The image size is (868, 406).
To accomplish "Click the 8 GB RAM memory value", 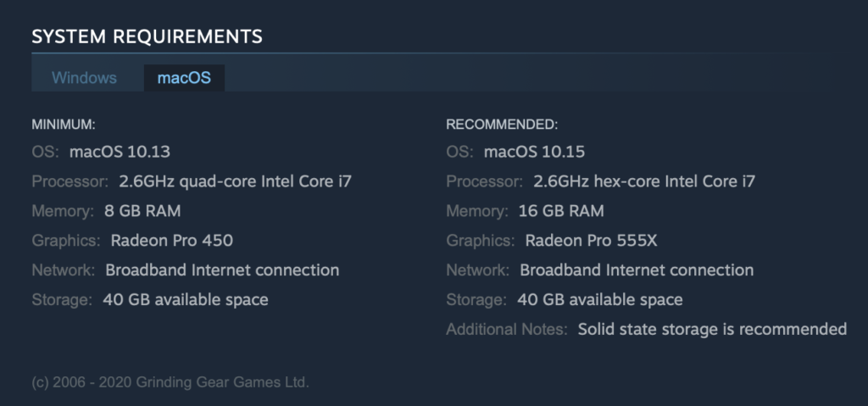I will tap(142, 211).
